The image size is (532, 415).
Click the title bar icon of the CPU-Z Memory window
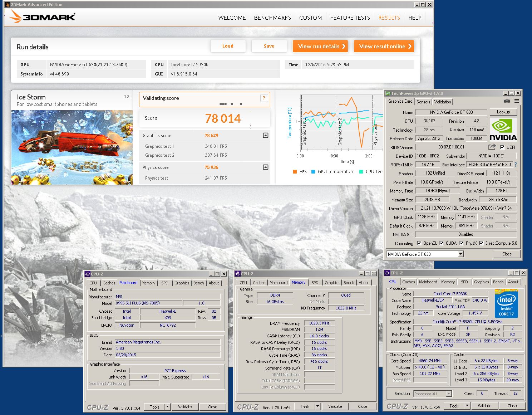tap(238, 274)
